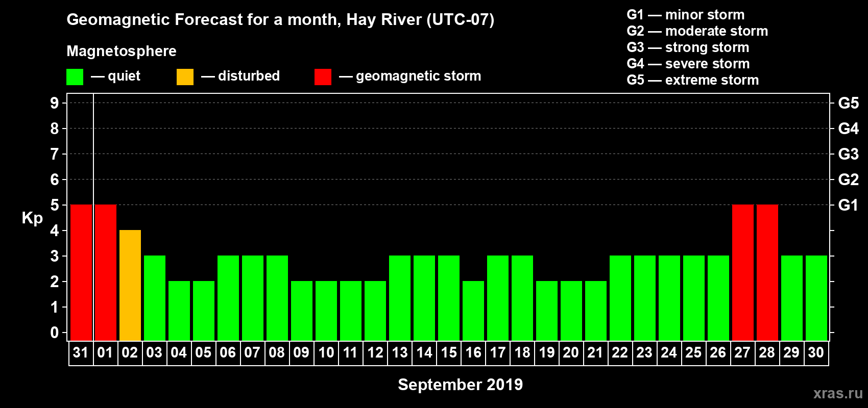Select the orange bar for day 02
The image size is (868, 408).
[x=130, y=286]
